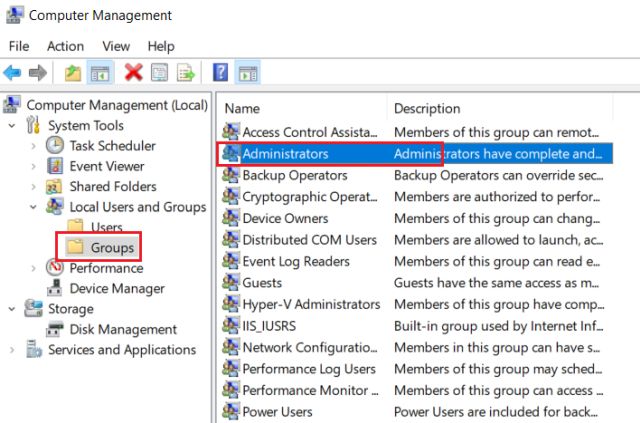Click the blue Help question mark icon
Screen dimensions: 640x423
[x=220, y=73]
